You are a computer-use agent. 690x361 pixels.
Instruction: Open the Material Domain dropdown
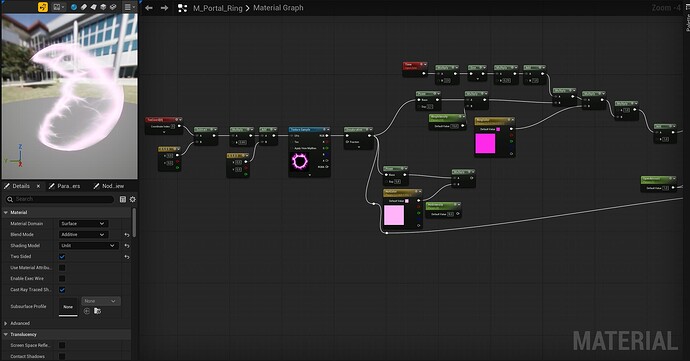click(x=84, y=224)
